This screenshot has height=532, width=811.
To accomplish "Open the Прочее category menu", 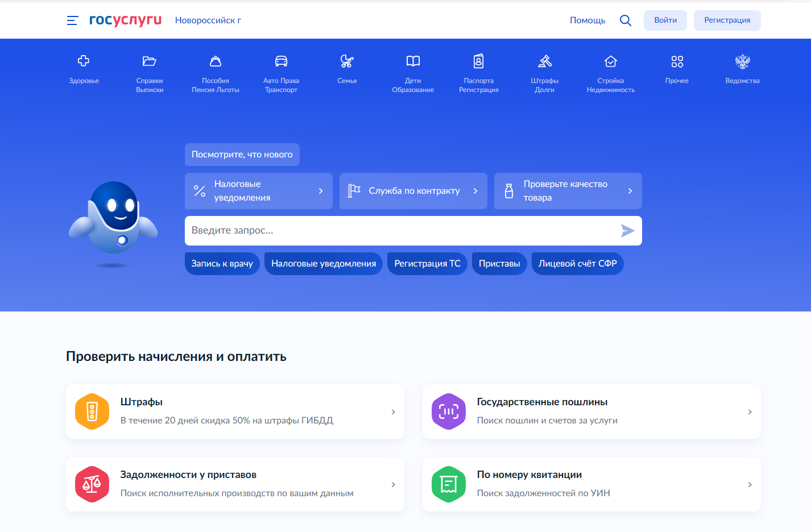I will click(677, 69).
